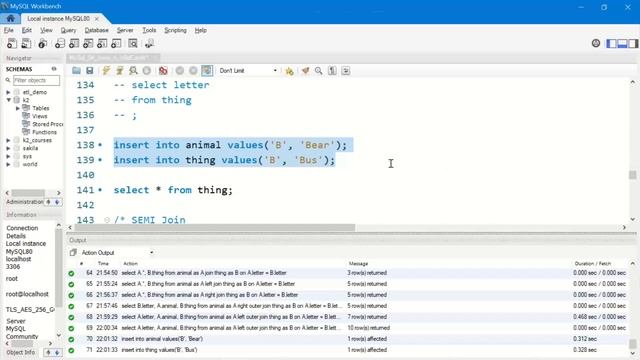Open the Scripting menu
This screenshot has width=640, height=360.
175,30
